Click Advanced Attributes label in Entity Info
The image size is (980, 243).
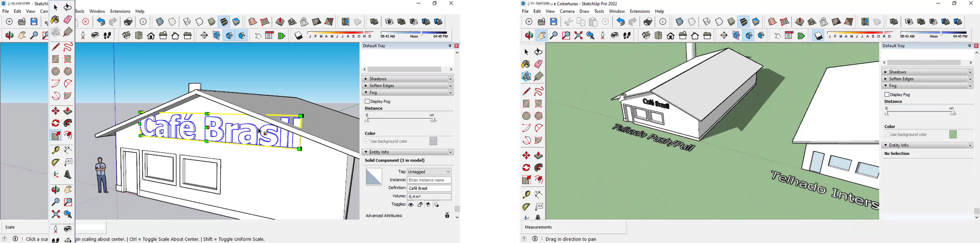coord(384,216)
